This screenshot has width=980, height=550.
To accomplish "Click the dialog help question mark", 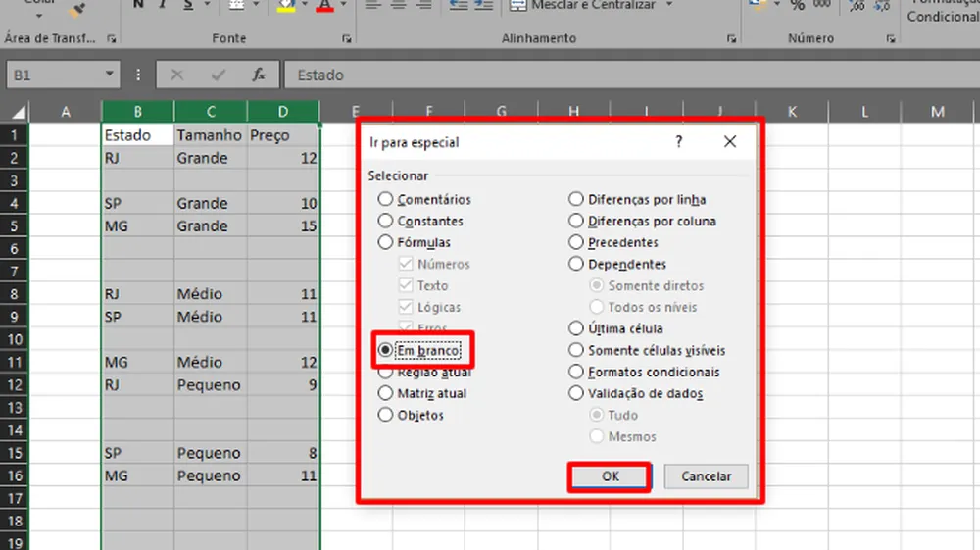I will (679, 142).
